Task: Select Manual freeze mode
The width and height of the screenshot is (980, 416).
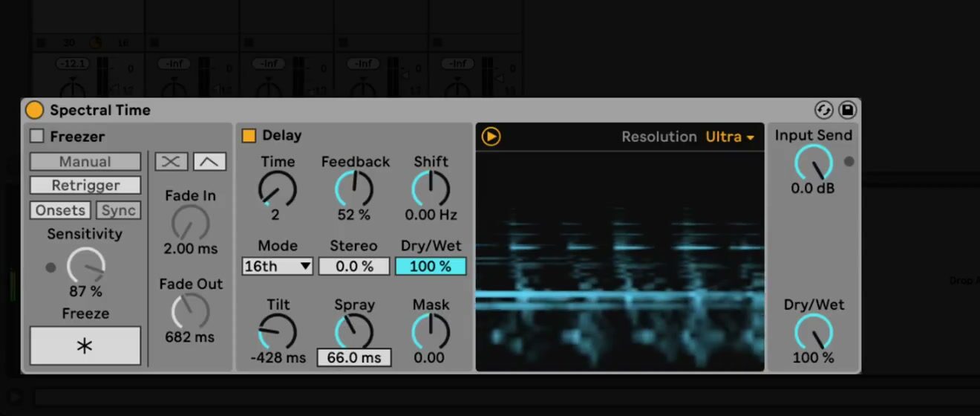Action: (x=85, y=162)
